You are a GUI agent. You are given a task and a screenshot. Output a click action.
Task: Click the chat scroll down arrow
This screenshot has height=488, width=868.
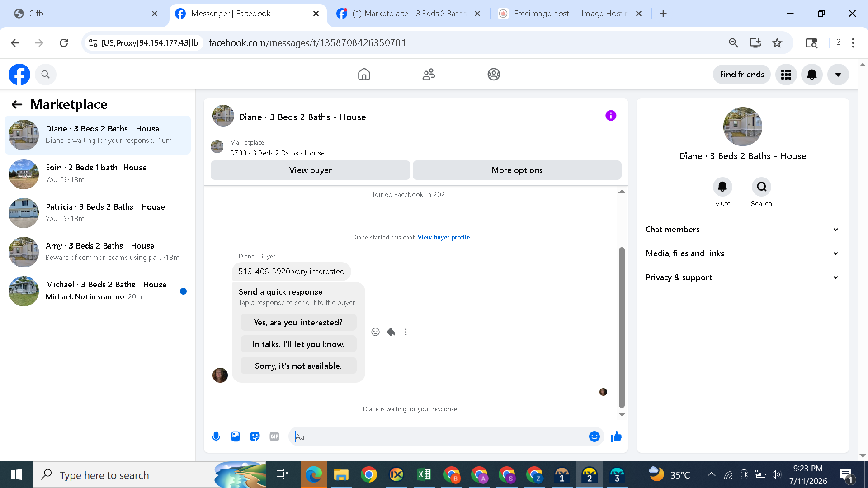pyautogui.click(x=622, y=415)
